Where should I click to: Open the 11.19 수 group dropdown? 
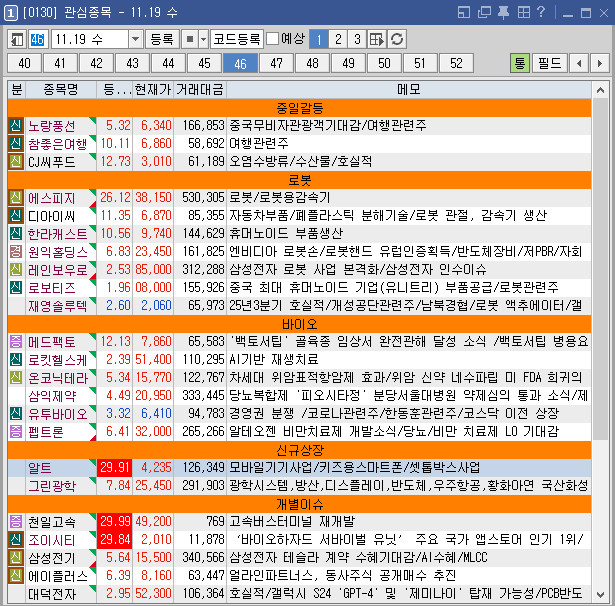pos(136,39)
